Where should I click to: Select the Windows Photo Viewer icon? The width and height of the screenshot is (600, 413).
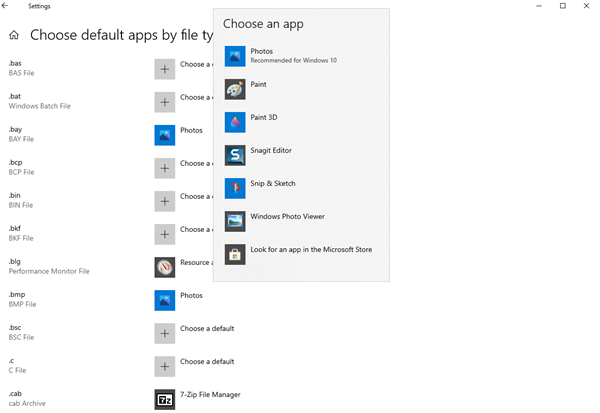pos(235,221)
